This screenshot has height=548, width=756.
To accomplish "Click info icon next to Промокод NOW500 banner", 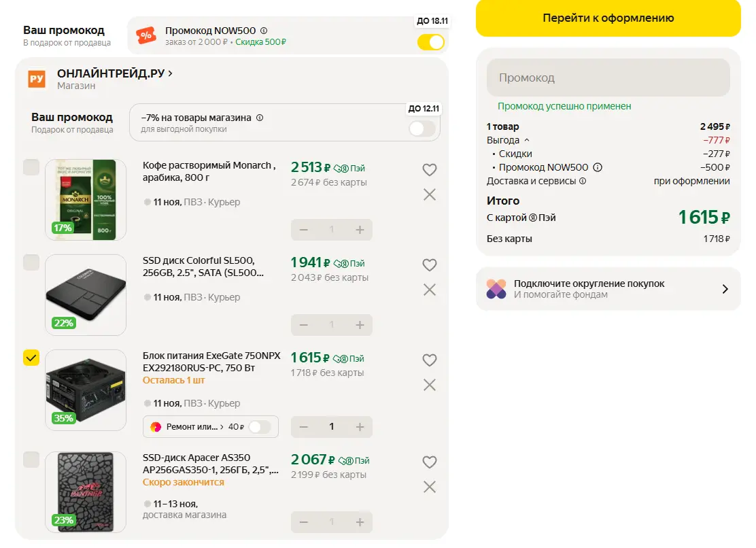I will click(x=264, y=31).
